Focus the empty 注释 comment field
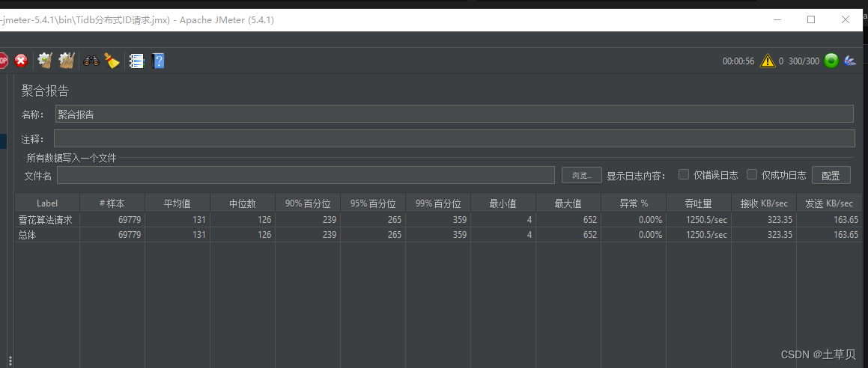Screen dimensions: 868x368 455,138
